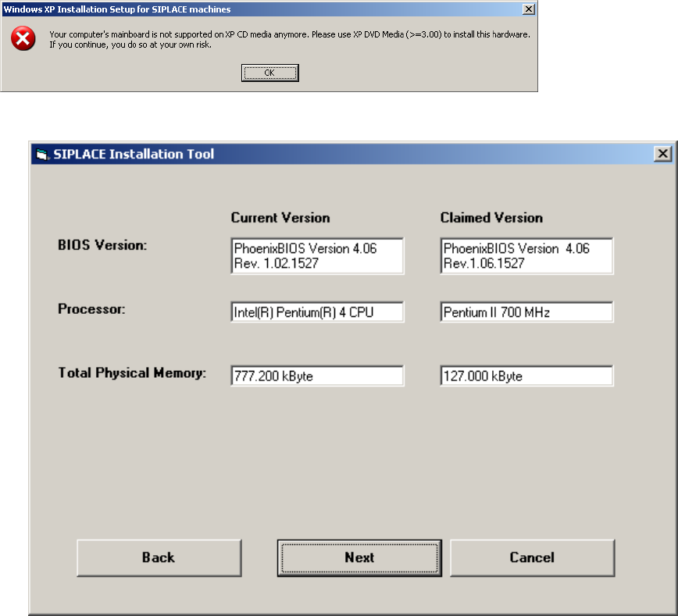Click the Cancel button
Image resolution: width=678 pixels, height=616 pixels.
click(532, 557)
